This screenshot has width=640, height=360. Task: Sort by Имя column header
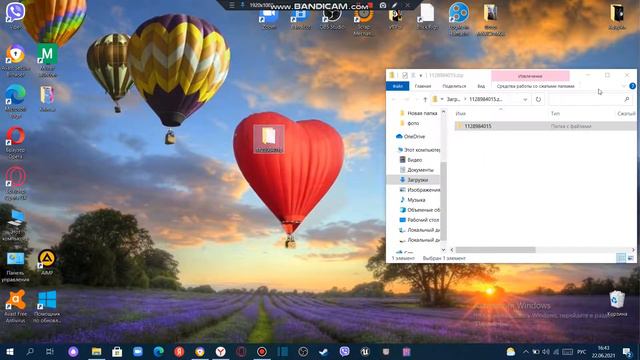(460, 113)
